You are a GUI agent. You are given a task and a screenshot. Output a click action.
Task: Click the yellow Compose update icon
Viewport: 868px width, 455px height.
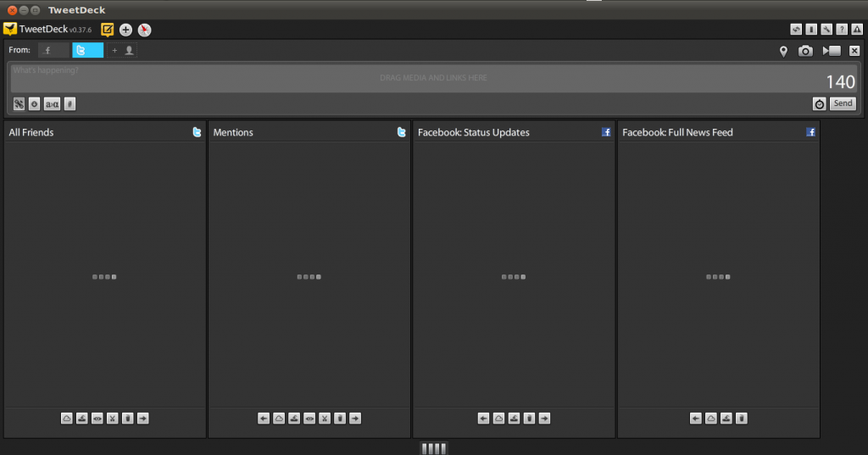click(x=108, y=30)
